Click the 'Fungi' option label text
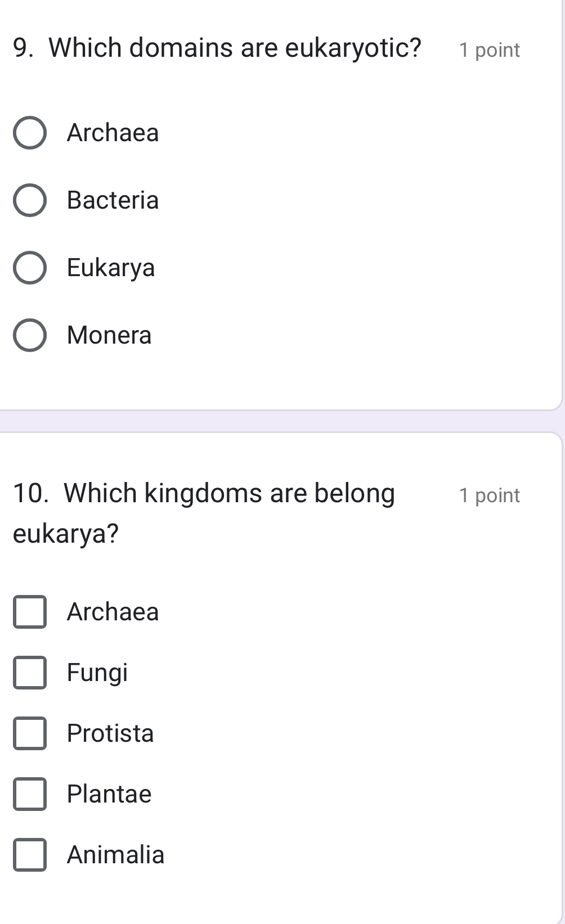This screenshot has height=924, width=565. pos(97,673)
